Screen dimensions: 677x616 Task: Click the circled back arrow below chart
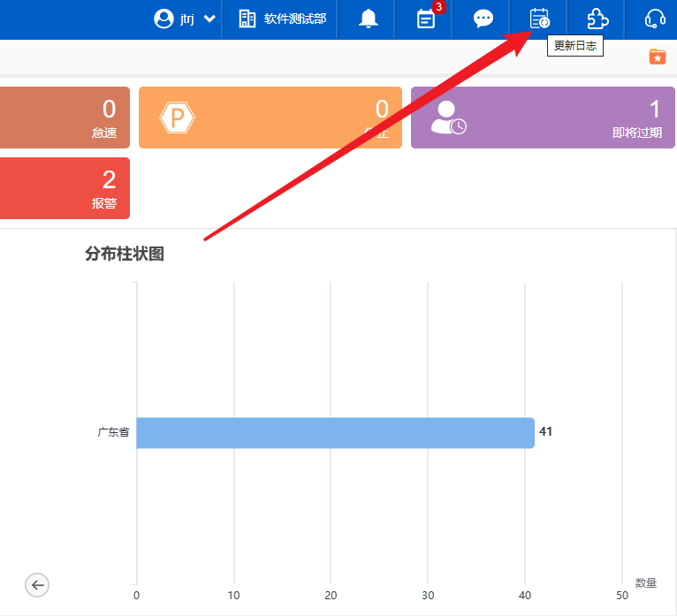(37, 584)
